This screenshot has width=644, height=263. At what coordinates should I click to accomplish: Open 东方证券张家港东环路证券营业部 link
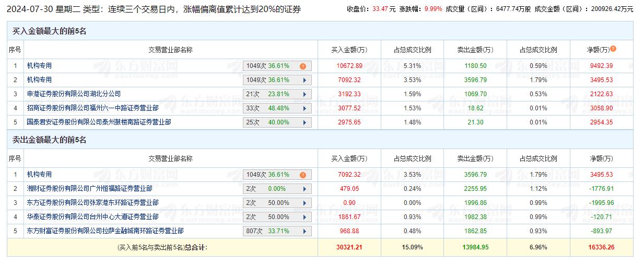(92, 203)
